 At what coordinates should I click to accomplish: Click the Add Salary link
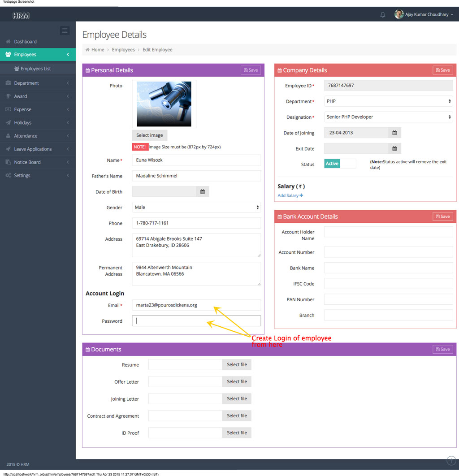[x=290, y=195]
